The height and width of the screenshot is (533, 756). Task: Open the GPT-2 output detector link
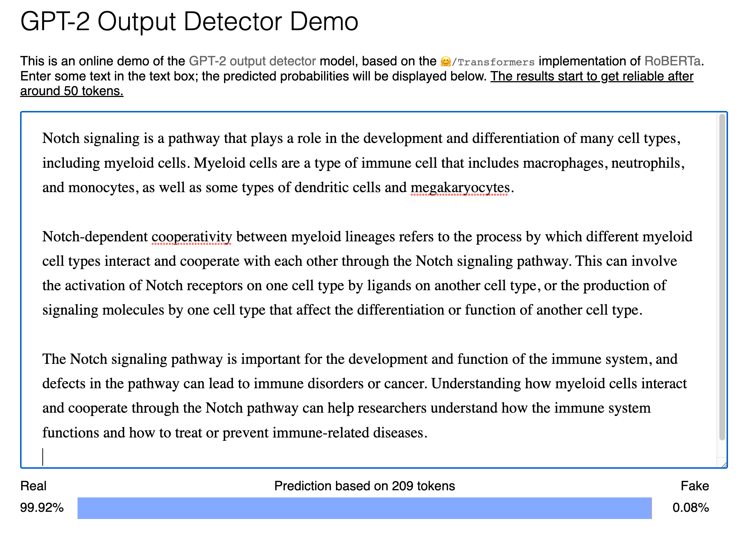pos(252,60)
